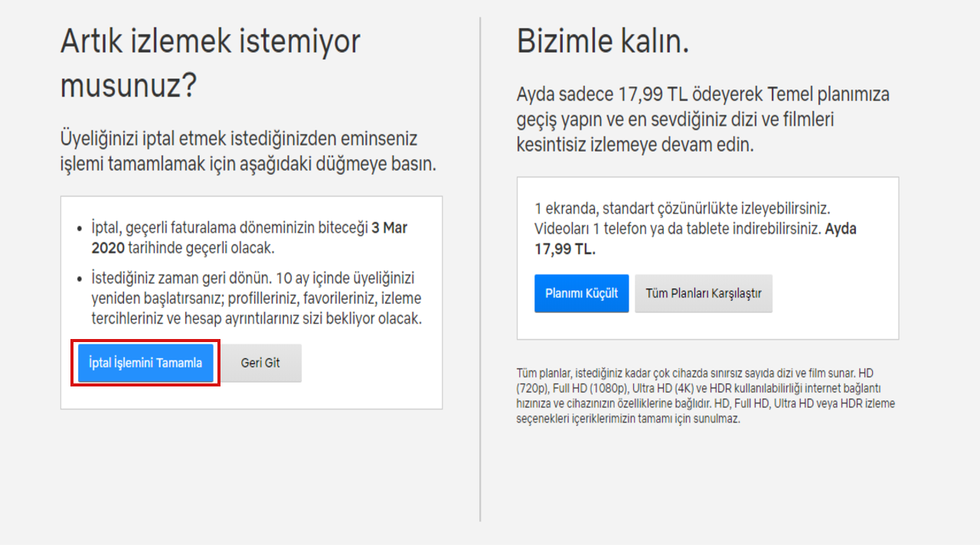Screen dimensions: 980x551
Task: Click the bold date 3 Mar 2020
Action: [x=387, y=227]
